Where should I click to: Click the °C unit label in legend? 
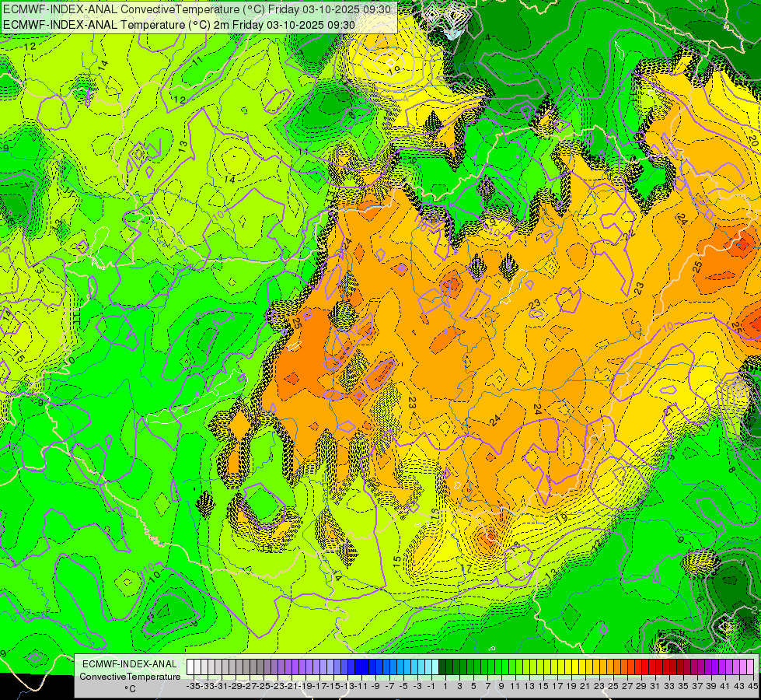(x=130, y=689)
